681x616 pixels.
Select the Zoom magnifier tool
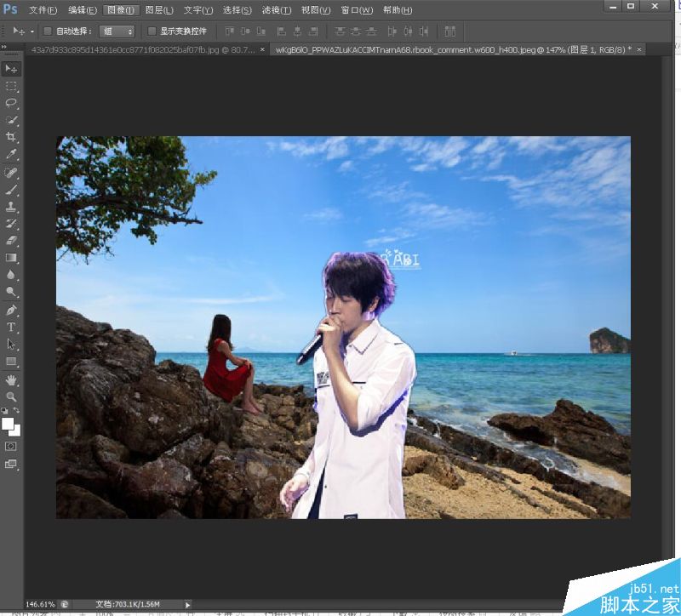[11, 396]
